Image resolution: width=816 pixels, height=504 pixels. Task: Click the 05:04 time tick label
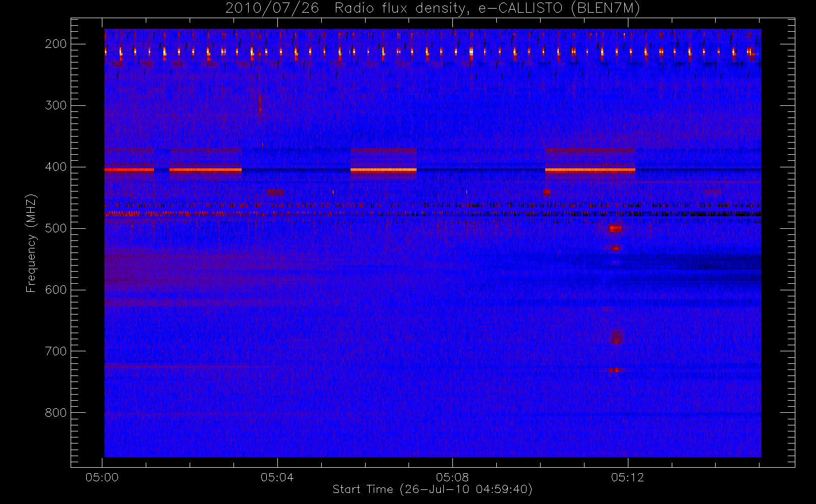pos(277,477)
